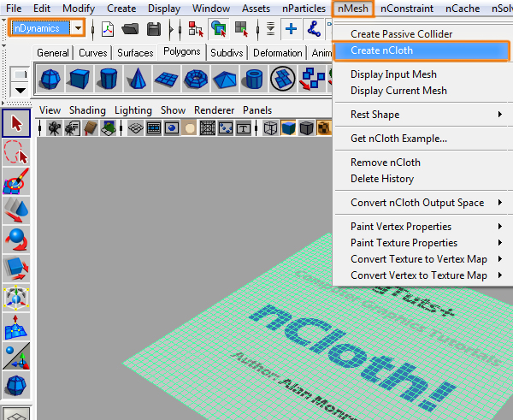Toggle the safe title T icon

pos(244,128)
